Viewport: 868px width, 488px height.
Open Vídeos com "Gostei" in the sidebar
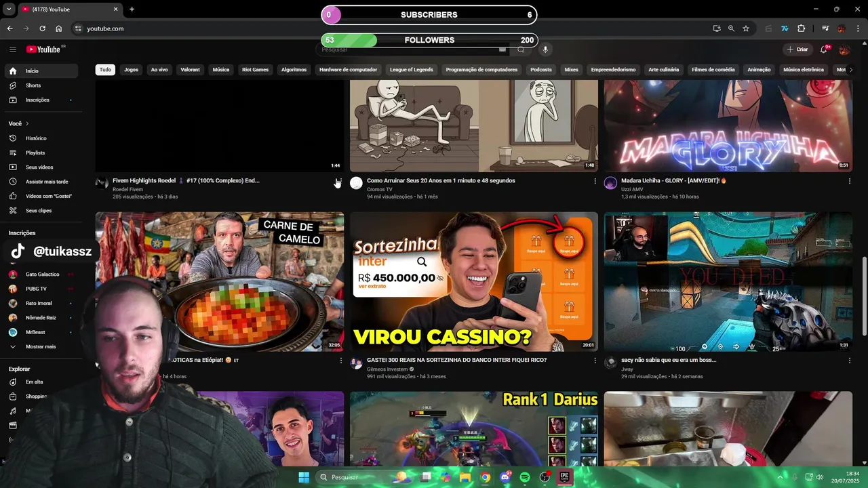click(41, 196)
